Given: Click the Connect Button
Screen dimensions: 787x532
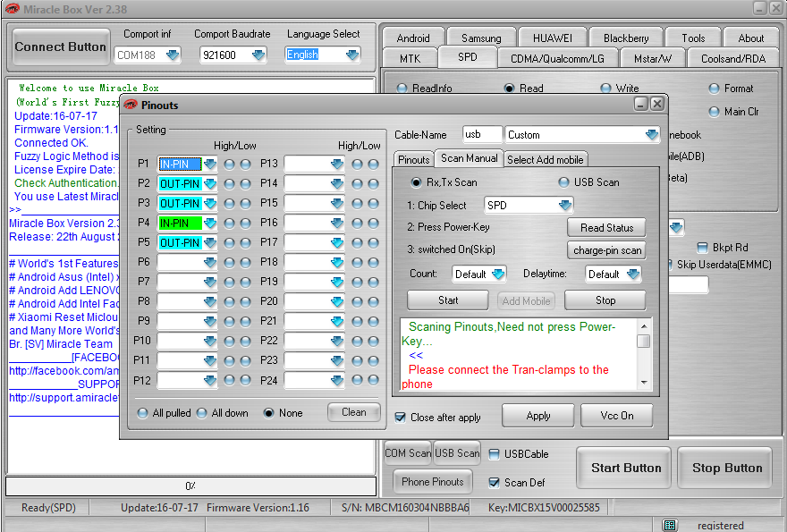Looking at the screenshot, I should pyautogui.click(x=61, y=46).
